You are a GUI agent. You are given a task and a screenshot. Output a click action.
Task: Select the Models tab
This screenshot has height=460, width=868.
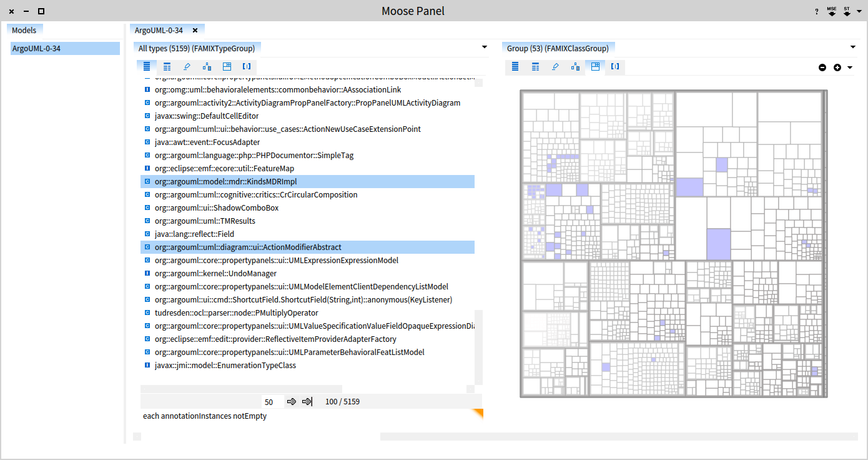[x=24, y=30]
